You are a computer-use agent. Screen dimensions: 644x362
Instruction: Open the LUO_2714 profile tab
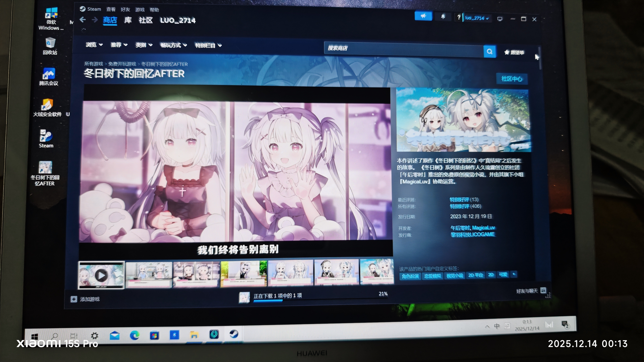point(178,20)
